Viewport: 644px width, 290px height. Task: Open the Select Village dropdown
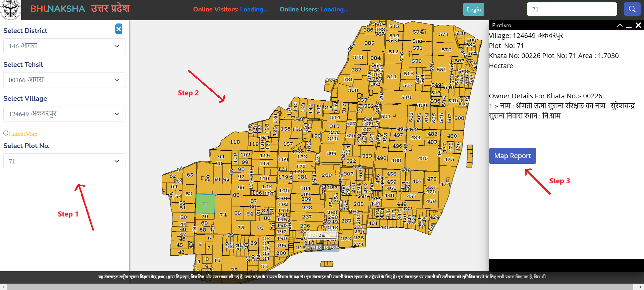coord(64,114)
